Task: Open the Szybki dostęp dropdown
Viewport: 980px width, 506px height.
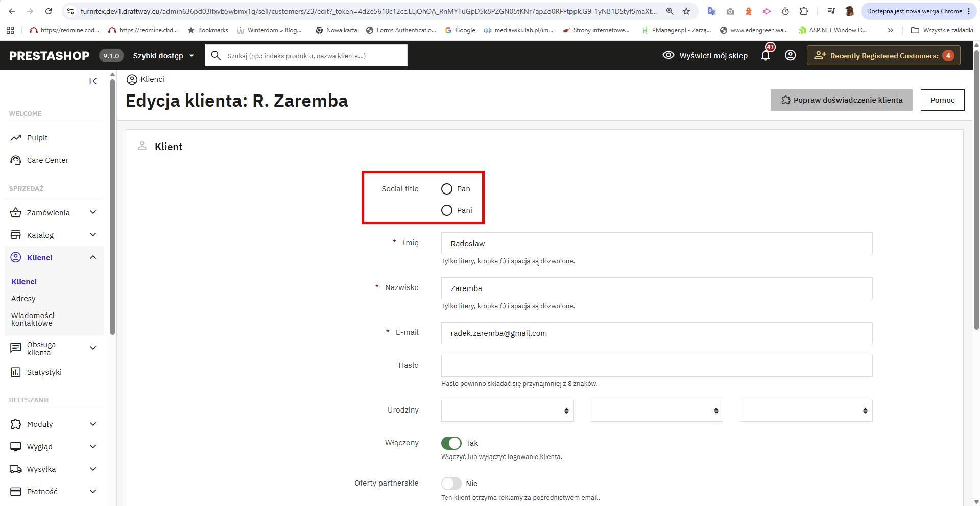Action: [163, 56]
